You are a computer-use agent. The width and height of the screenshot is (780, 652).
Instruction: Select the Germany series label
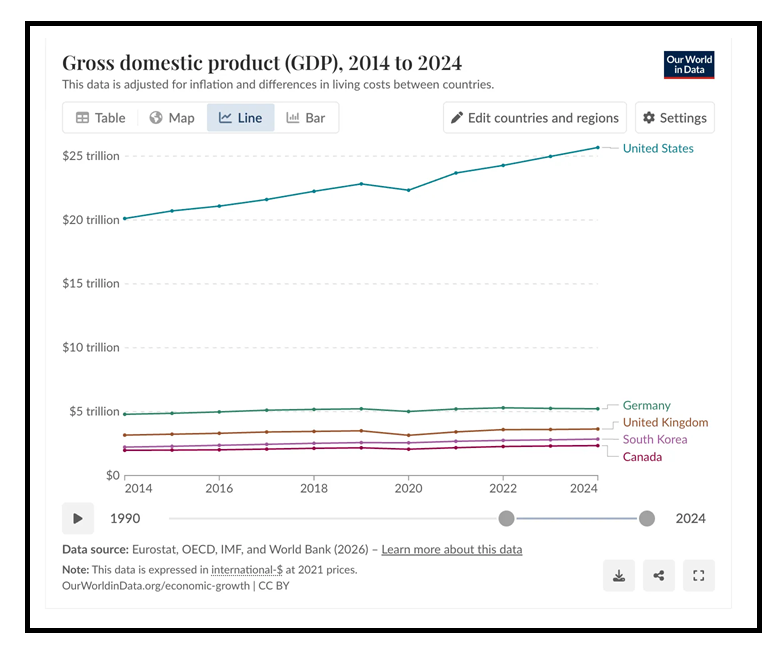click(646, 405)
